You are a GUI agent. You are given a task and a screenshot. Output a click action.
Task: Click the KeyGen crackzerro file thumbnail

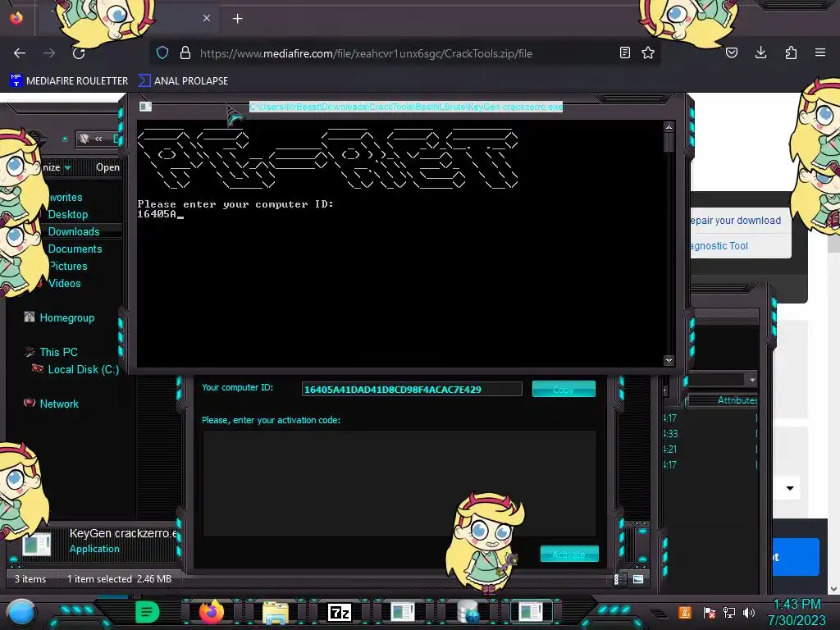[x=37, y=543]
